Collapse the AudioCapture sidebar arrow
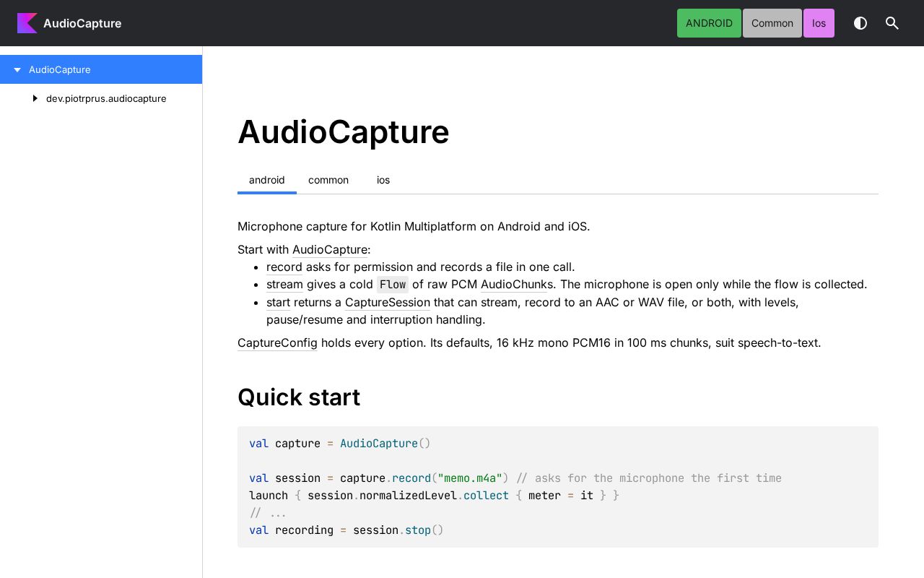Image resolution: width=924 pixels, height=578 pixels. click(x=17, y=69)
